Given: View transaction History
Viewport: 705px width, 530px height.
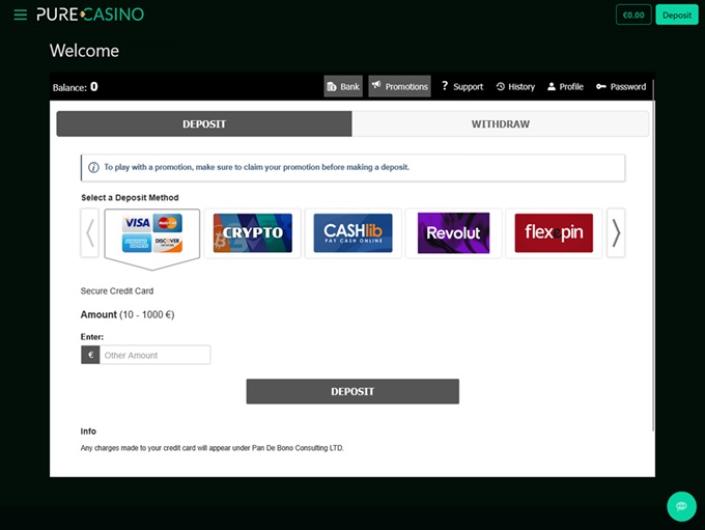Looking at the screenshot, I should tap(515, 87).
